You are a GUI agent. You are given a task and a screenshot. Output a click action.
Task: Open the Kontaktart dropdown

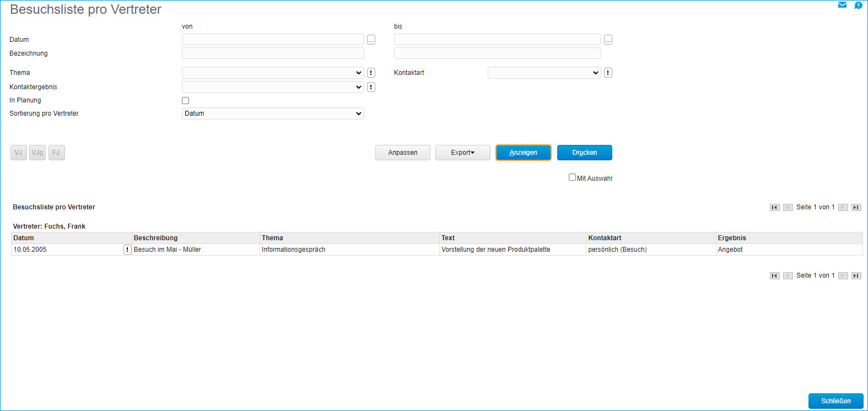coord(544,73)
